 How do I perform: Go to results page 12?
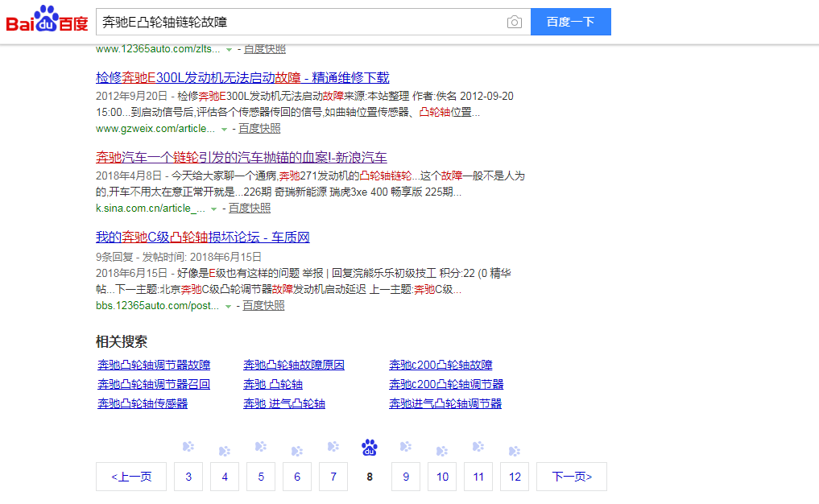click(515, 477)
